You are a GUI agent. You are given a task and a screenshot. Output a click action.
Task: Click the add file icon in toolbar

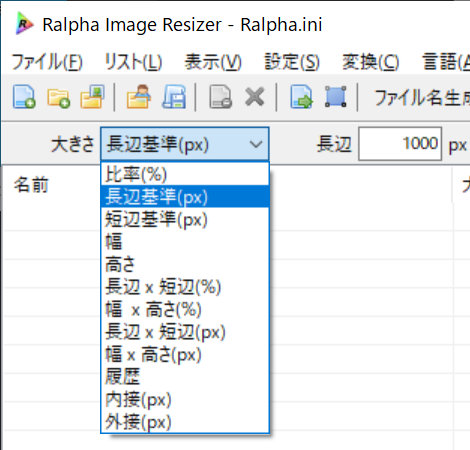[x=24, y=97]
